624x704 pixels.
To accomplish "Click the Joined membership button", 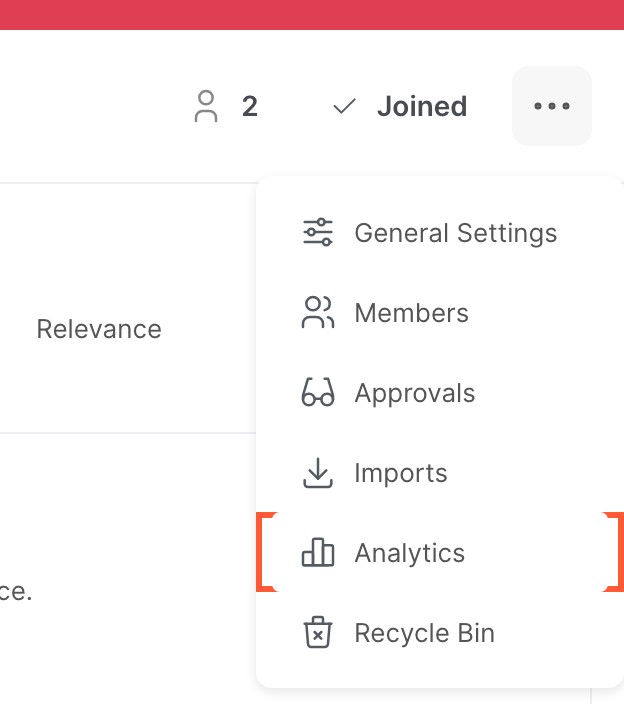I will click(x=400, y=106).
